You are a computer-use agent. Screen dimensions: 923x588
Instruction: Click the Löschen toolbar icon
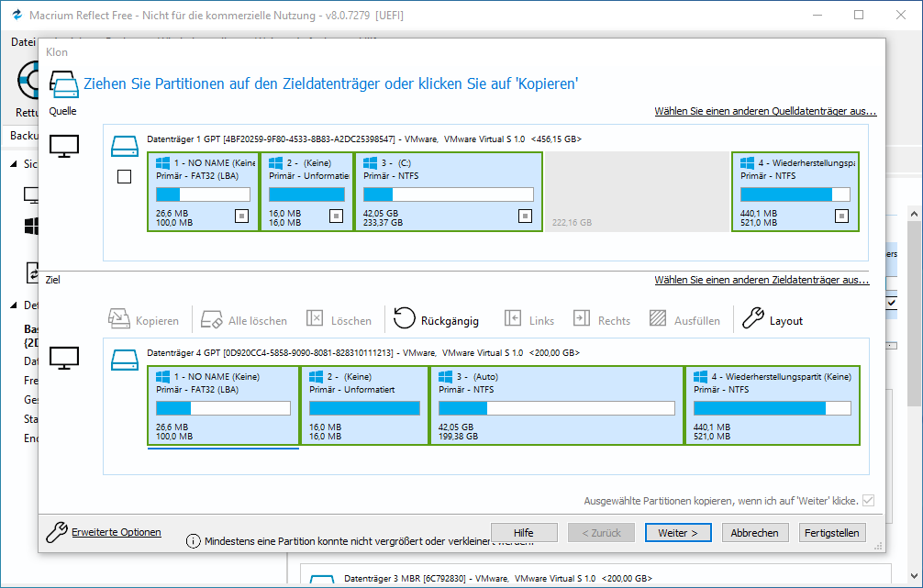tap(315, 319)
